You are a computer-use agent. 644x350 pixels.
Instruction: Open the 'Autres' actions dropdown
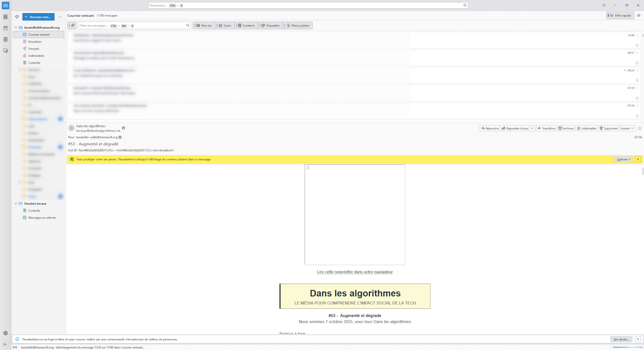point(627,128)
